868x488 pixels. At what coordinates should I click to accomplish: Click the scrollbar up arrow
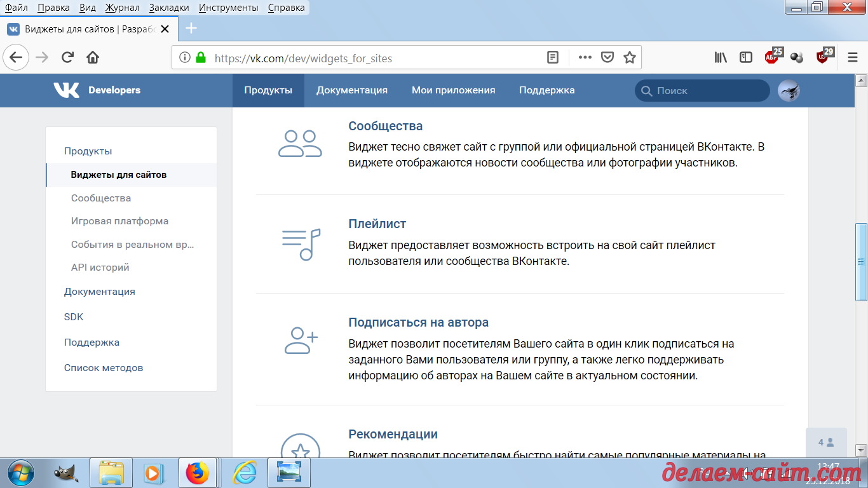click(862, 80)
